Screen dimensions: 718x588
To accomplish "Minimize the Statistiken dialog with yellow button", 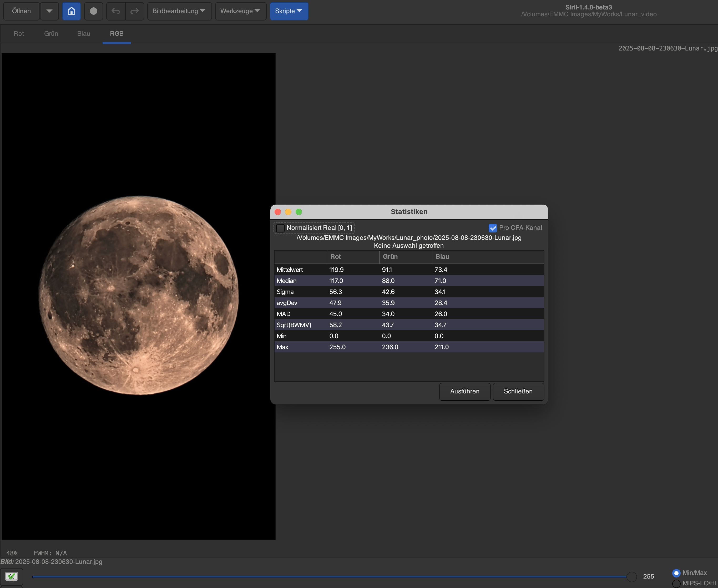I will point(288,212).
